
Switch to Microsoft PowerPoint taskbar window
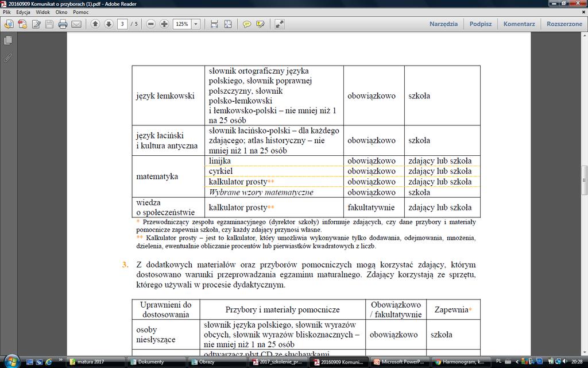[x=400, y=362]
